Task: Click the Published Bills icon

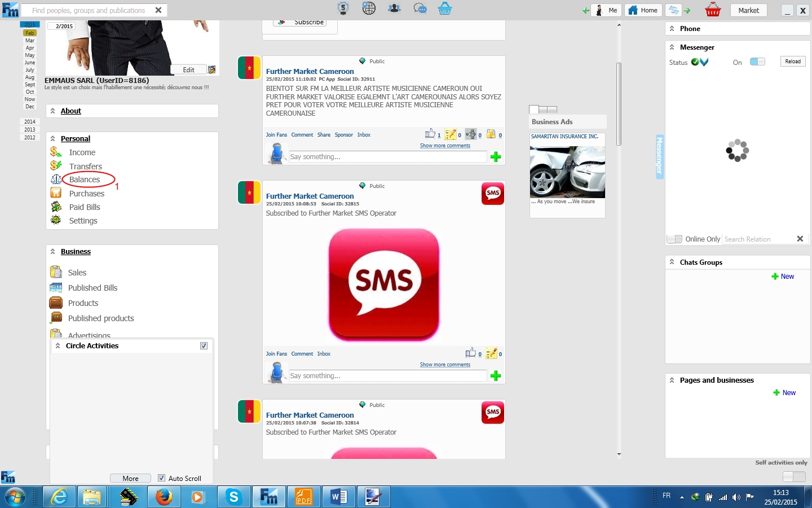Action: coord(56,287)
